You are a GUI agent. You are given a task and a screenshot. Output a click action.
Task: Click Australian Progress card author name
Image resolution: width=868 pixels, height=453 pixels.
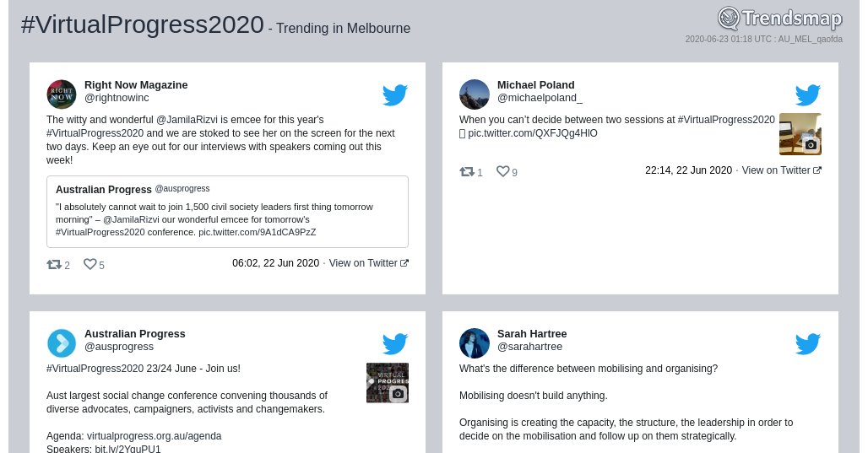135,334
